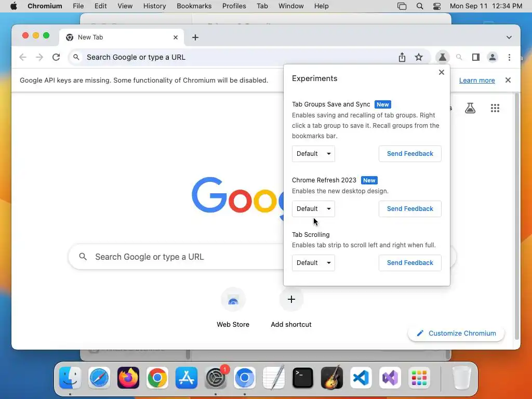Send feedback for Tab Scrolling
532x399 pixels.
[410, 263]
